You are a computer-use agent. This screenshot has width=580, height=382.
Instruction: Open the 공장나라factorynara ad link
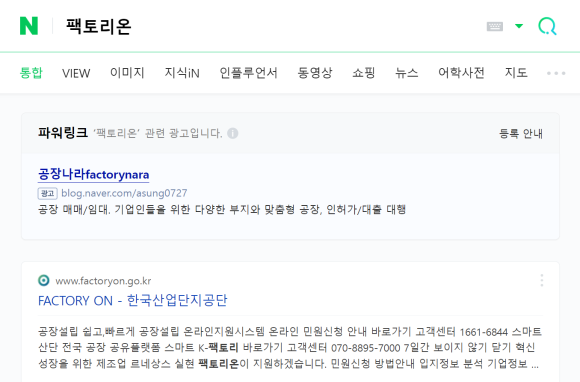94,174
